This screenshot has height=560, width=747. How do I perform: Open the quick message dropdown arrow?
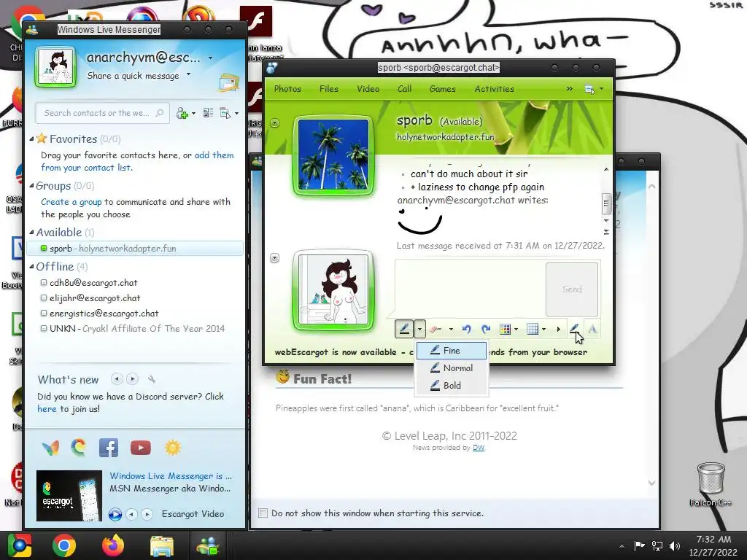point(189,74)
